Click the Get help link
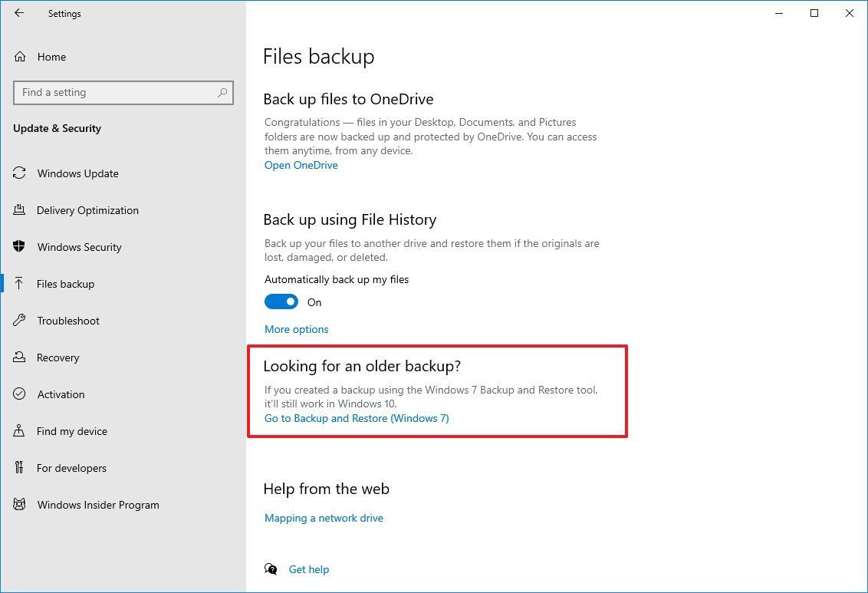This screenshot has width=868, height=593. coord(308,569)
